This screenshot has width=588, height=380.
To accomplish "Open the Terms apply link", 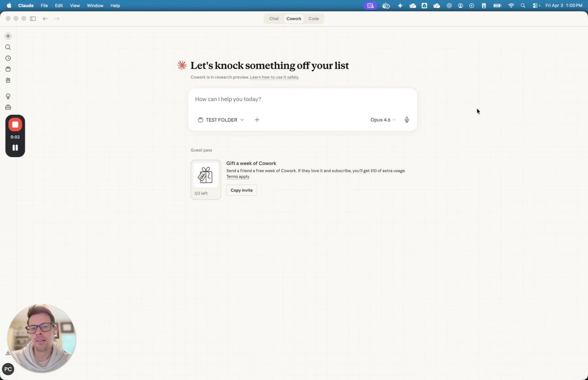I will 238,176.
